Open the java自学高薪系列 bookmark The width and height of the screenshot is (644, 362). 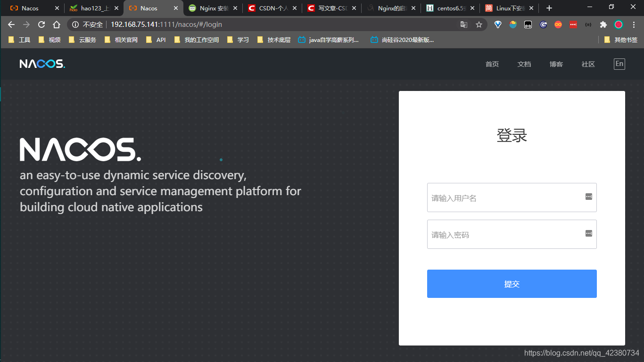pos(329,40)
